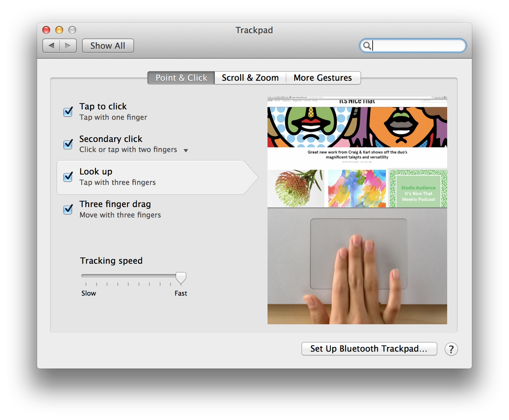The image size is (509, 420).
Task: Click the Tracking speed slider knob
Action: [x=181, y=278]
